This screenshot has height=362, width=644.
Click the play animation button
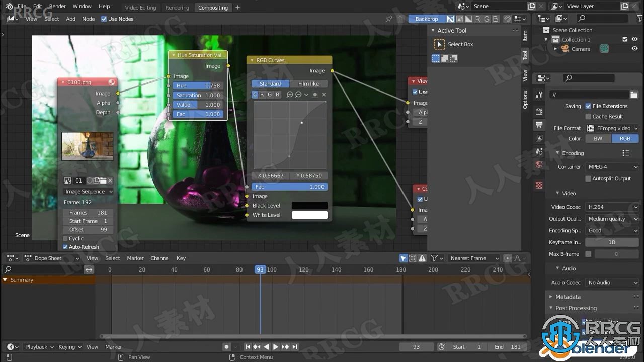click(x=276, y=347)
